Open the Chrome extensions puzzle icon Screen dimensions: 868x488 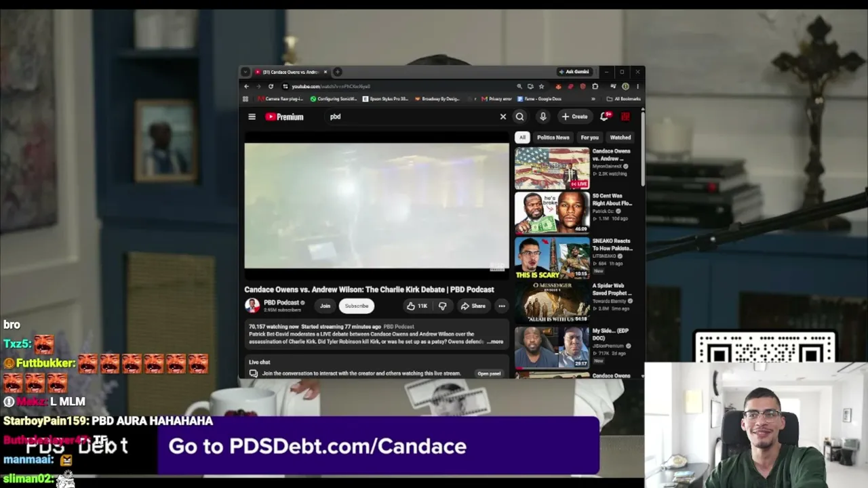tap(595, 86)
